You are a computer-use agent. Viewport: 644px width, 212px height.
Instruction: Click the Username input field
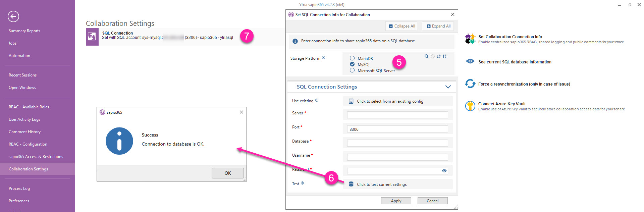pyautogui.click(x=397, y=157)
